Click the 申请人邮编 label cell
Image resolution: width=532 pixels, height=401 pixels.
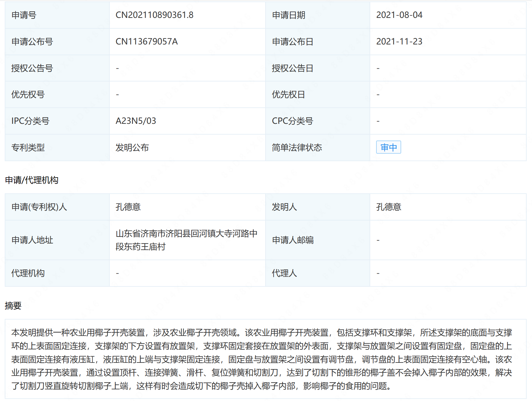point(318,240)
